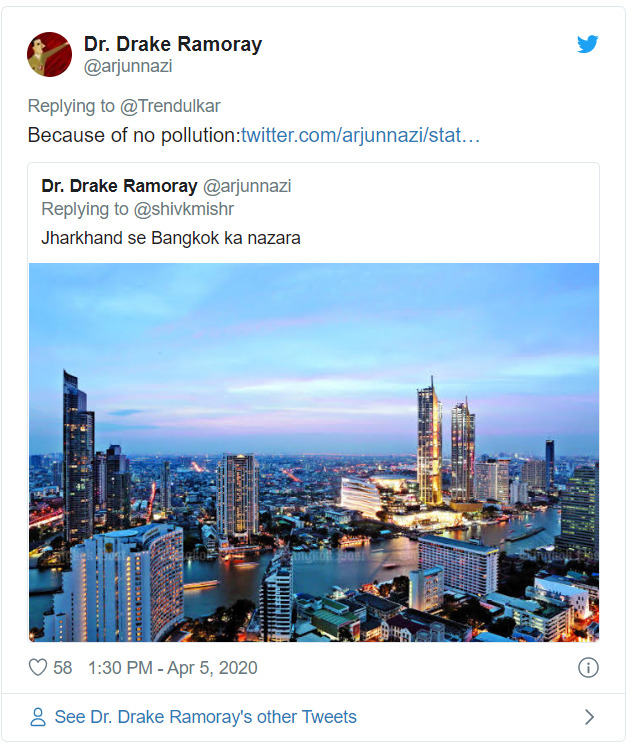Open the 1:30 PM - Apr 5, 2020 timestamp
This screenshot has width=631, height=745.
point(173,667)
